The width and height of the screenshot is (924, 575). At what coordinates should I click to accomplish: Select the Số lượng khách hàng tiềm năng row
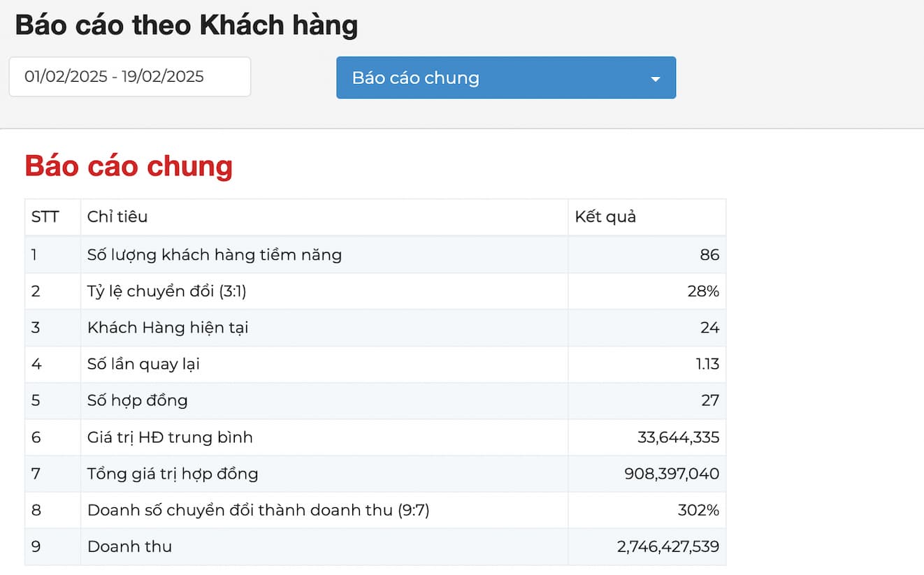coord(214,255)
